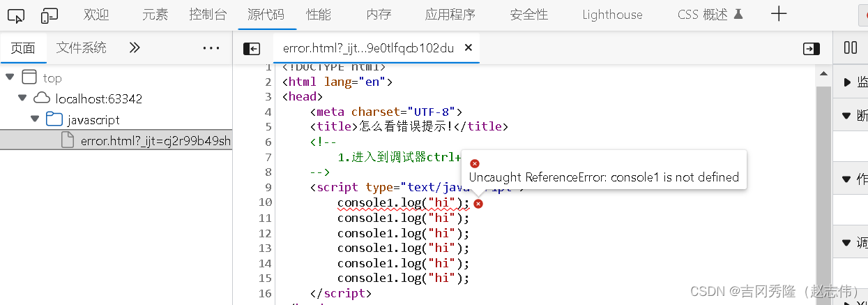Close the error.html editor tab
Image resolution: width=868 pixels, height=305 pixels.
pos(469,47)
